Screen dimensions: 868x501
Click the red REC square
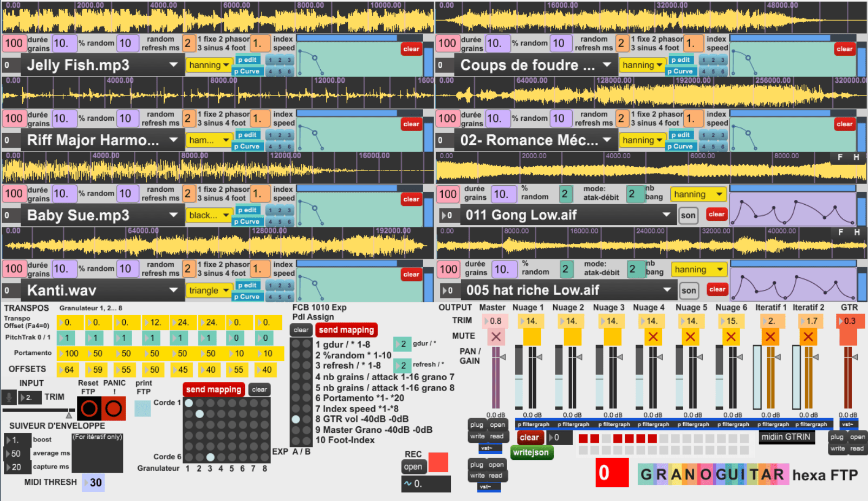pos(438,462)
